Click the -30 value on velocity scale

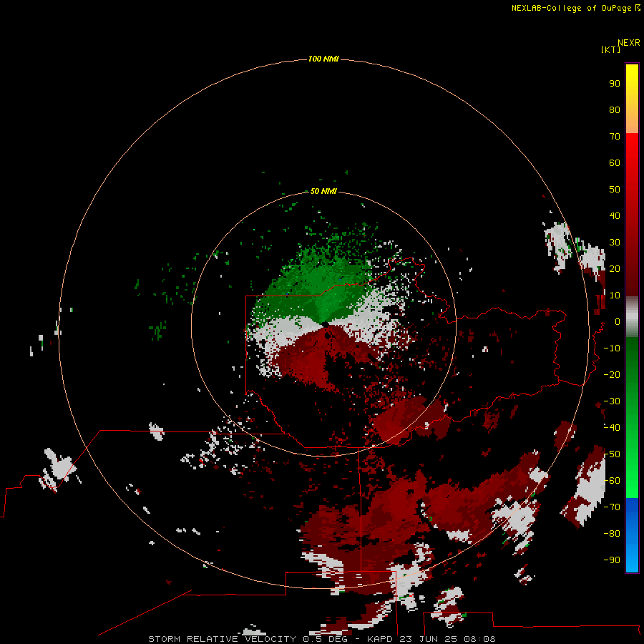click(612, 401)
